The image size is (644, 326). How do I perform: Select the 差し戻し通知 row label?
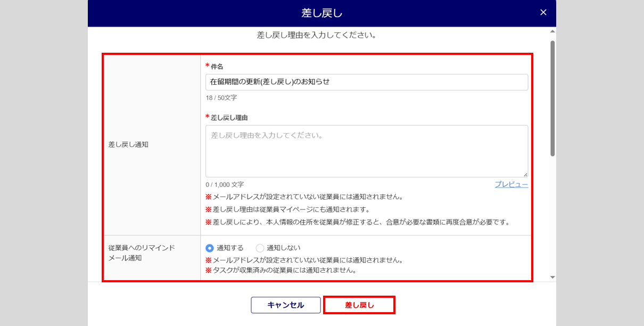tap(128, 144)
